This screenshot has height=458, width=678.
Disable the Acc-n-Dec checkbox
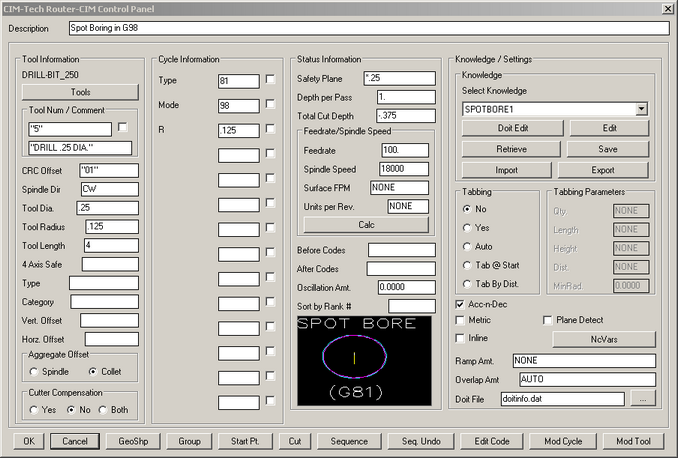[460, 304]
